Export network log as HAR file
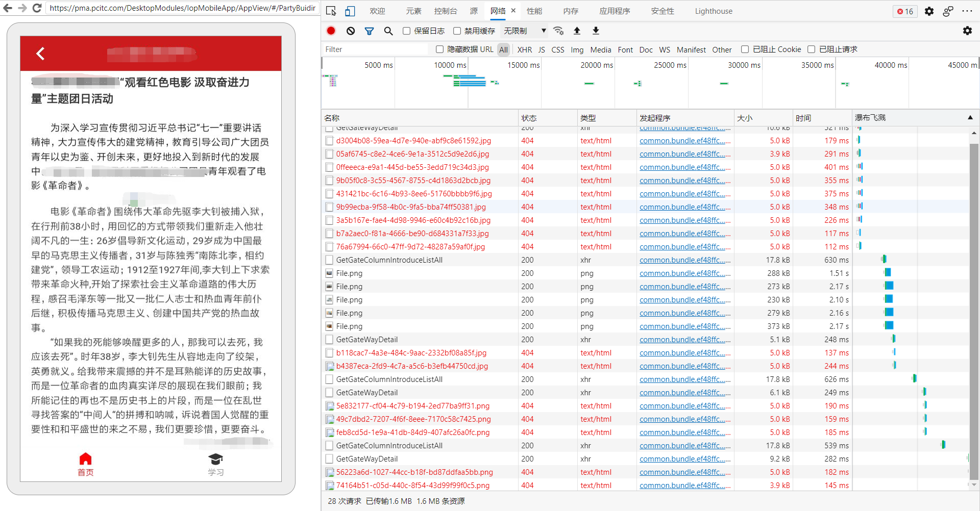 (x=595, y=31)
